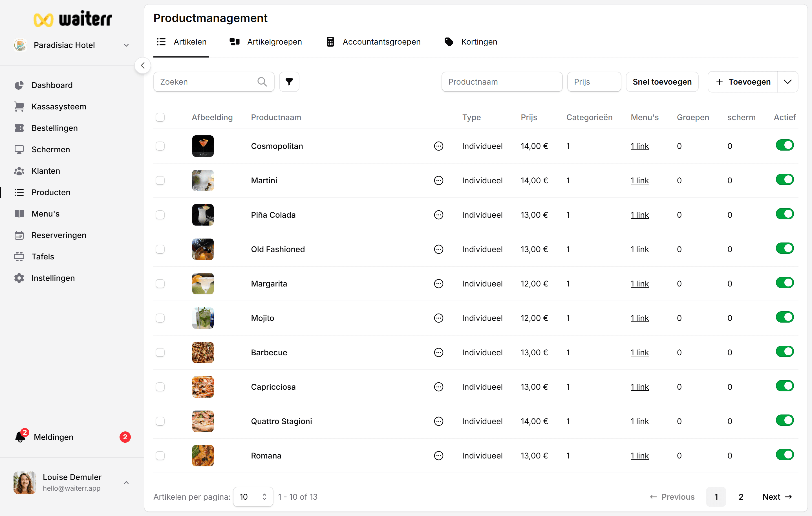
Task: Click the Old Fashioned product name
Action: (278, 249)
